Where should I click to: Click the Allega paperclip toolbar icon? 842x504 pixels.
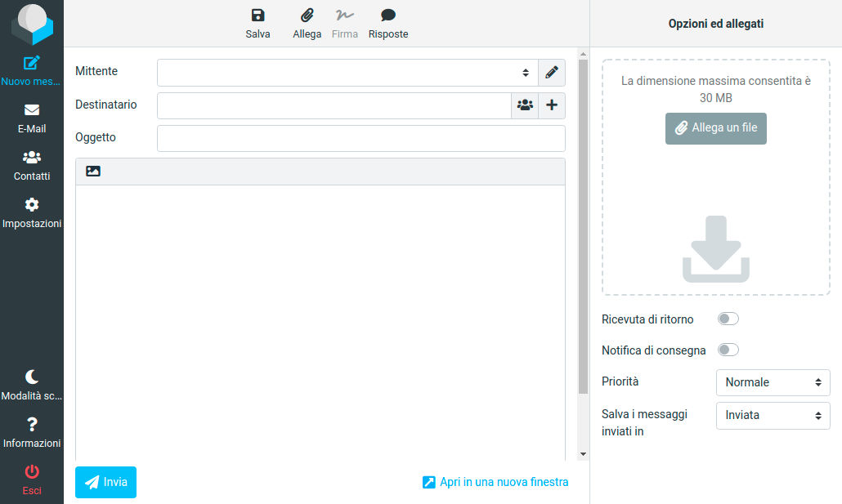[x=307, y=16]
